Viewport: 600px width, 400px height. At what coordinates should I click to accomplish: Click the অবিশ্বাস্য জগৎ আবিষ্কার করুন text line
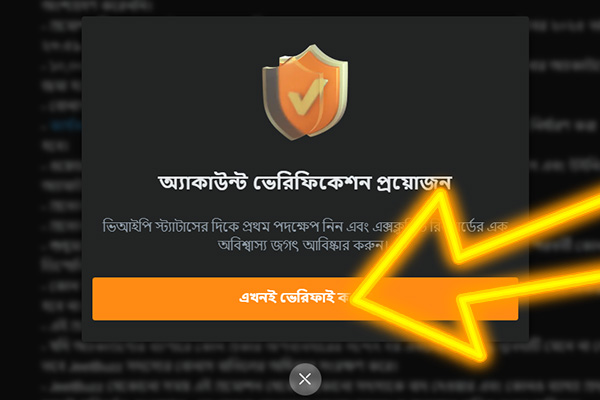[303, 245]
